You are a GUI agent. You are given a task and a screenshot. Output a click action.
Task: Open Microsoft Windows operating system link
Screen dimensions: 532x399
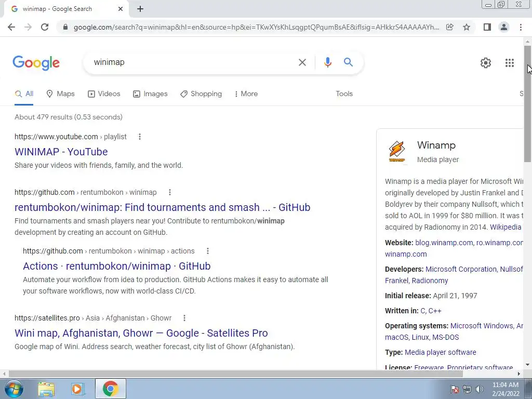click(482, 326)
